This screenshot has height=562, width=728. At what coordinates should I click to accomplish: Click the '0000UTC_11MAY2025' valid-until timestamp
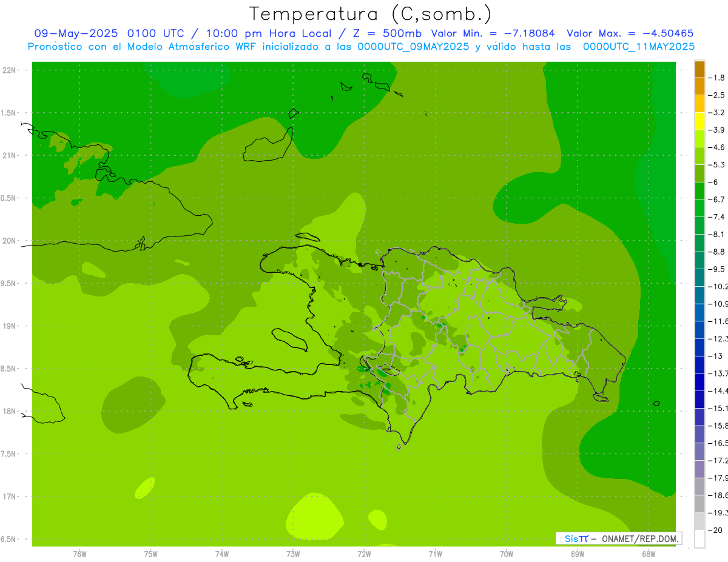click(639, 47)
